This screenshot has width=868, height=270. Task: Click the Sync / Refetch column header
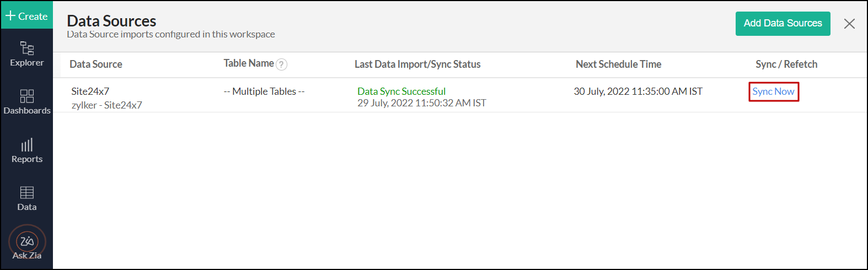pyautogui.click(x=786, y=64)
